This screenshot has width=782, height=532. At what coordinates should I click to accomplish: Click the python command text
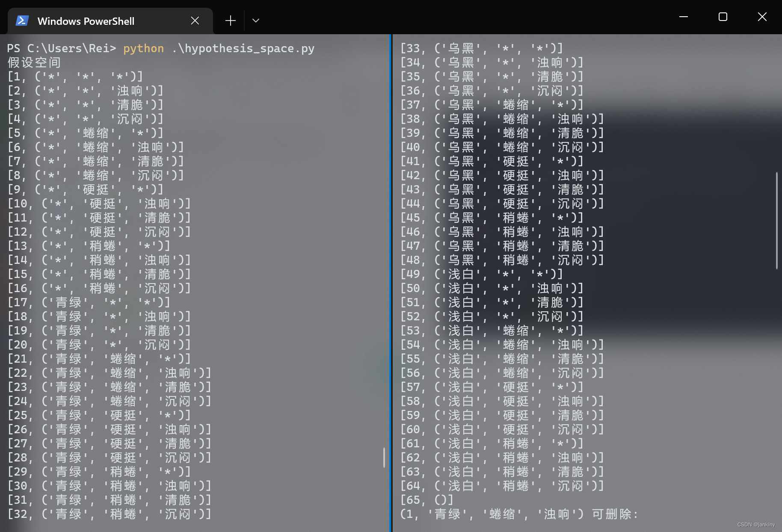click(x=143, y=48)
